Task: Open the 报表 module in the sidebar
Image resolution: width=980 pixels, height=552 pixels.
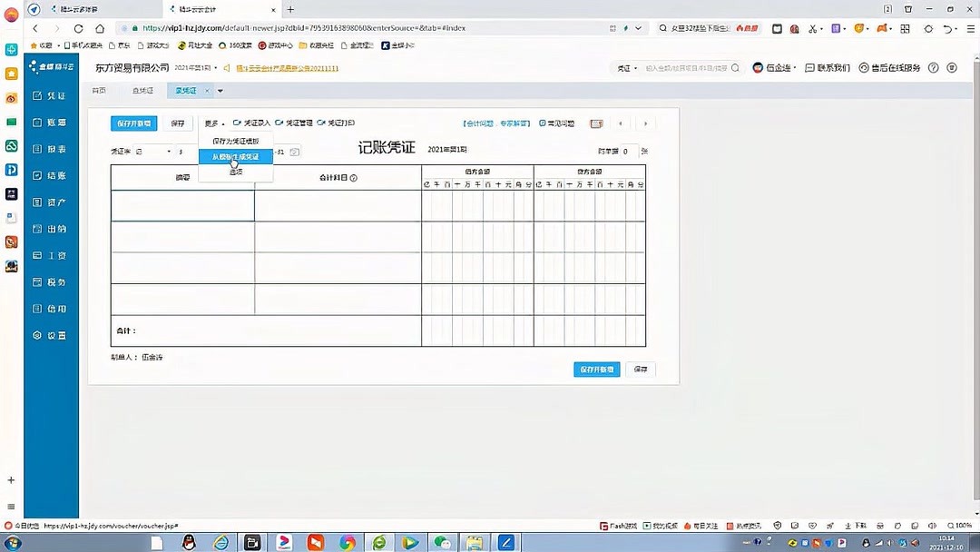Action: click(50, 149)
